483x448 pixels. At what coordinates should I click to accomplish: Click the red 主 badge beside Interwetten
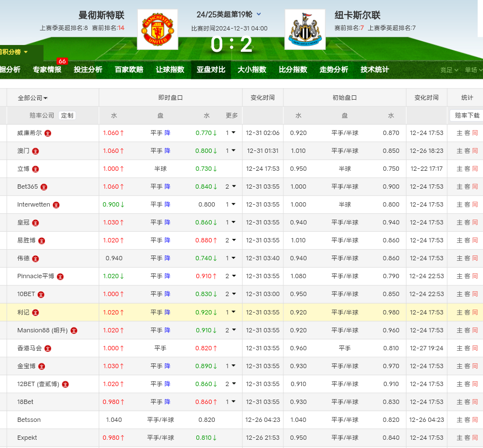click(56, 205)
